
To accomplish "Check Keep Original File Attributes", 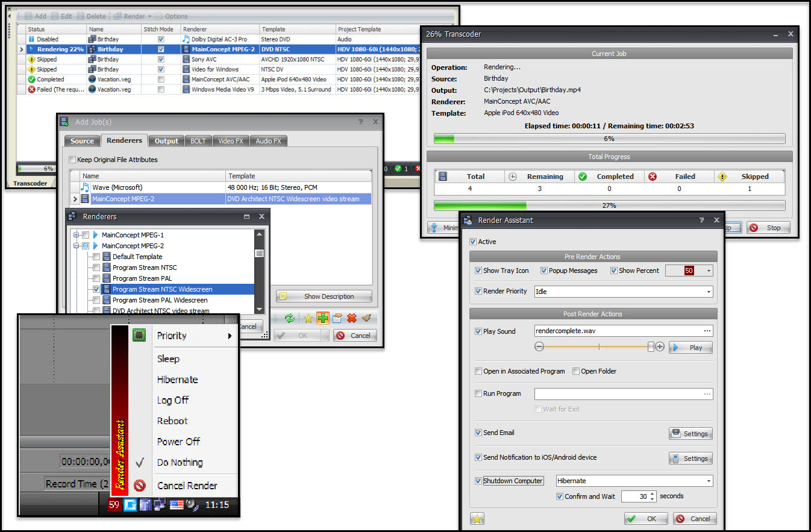I will 72,160.
